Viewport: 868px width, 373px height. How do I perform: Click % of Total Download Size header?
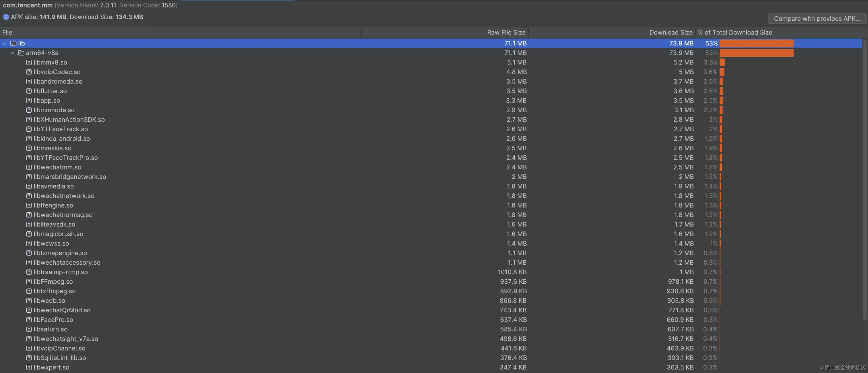735,32
